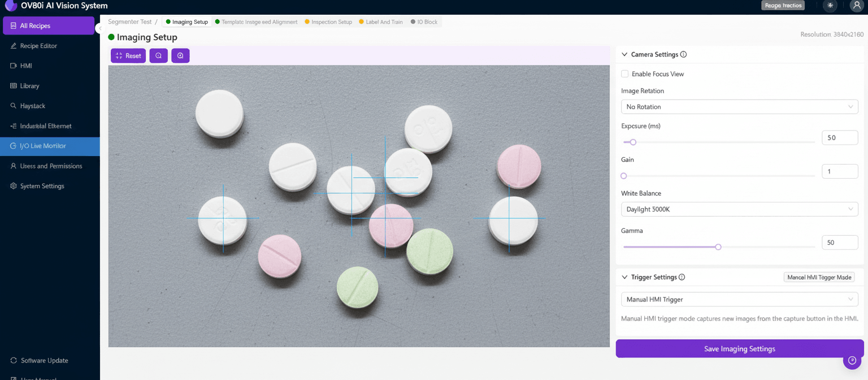Open the White Balance dropdown
The width and height of the screenshot is (868, 380).
click(x=739, y=209)
